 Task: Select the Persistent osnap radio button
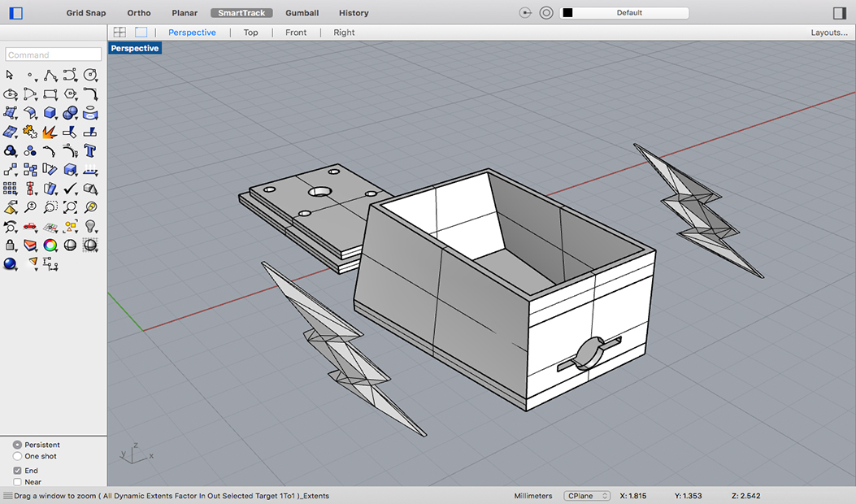tap(17, 445)
